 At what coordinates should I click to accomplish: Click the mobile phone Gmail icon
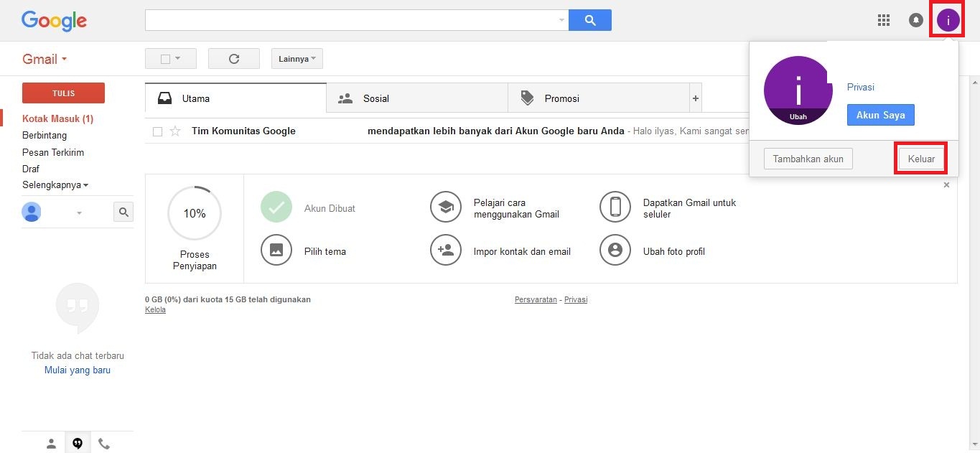(x=615, y=207)
